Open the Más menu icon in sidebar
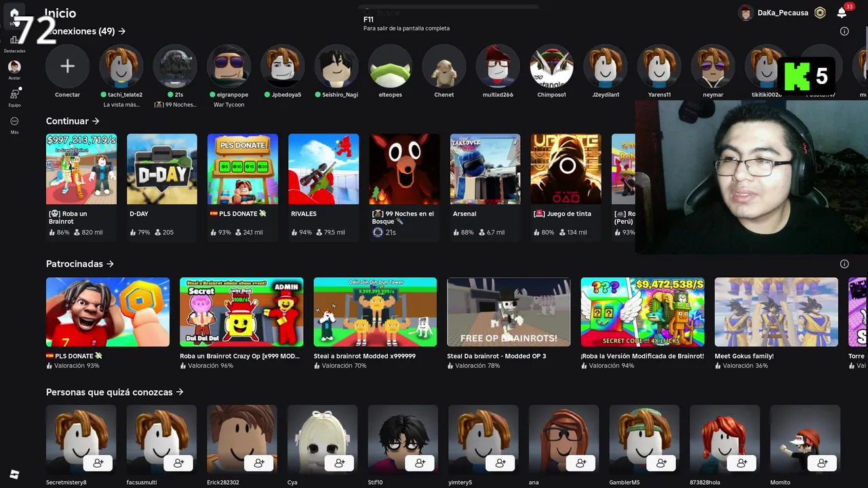The width and height of the screenshot is (868, 488). coord(14,121)
